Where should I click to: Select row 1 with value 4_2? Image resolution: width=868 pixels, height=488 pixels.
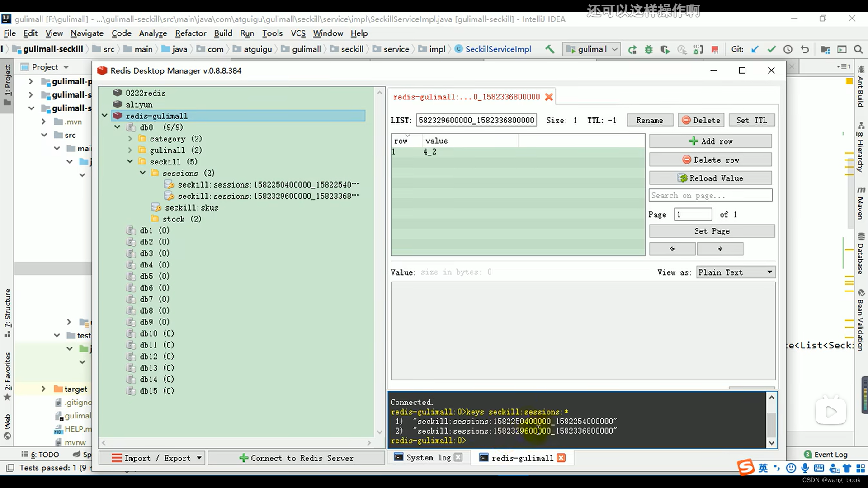pyautogui.click(x=518, y=152)
